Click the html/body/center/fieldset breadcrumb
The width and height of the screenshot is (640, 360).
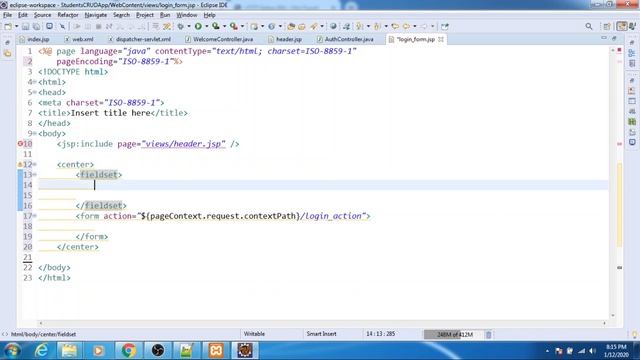click(x=43, y=334)
